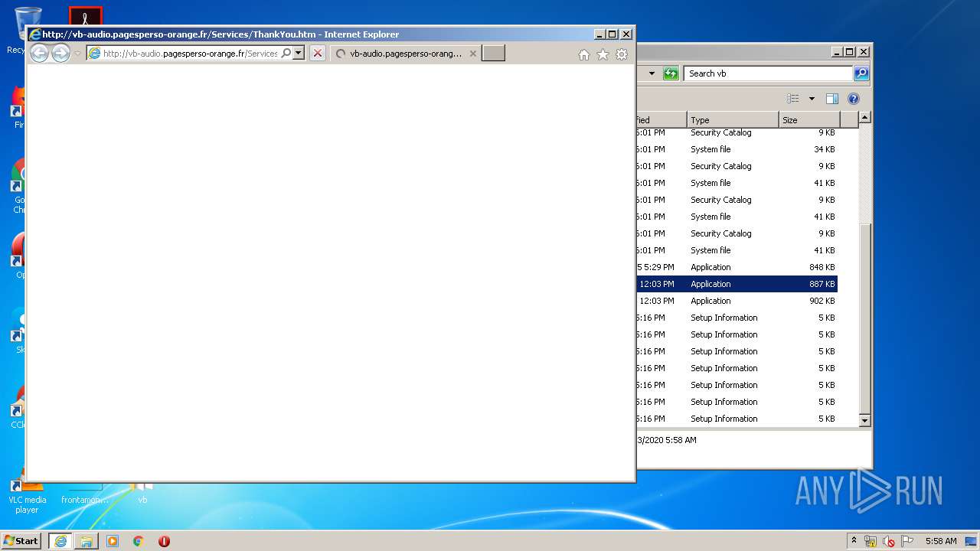980x551 pixels.
Task: Open the Explorer view options dropdown arrow
Action: pos(812,99)
